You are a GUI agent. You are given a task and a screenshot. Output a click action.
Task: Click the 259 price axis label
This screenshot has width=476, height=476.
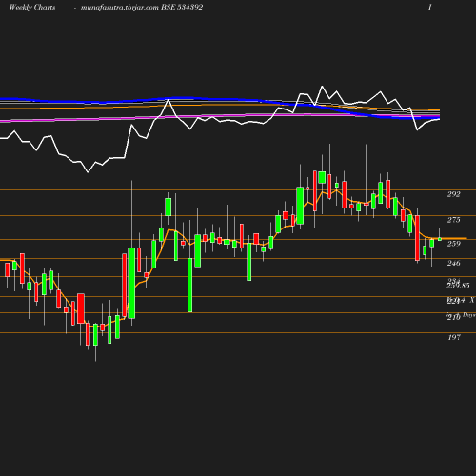454,244
